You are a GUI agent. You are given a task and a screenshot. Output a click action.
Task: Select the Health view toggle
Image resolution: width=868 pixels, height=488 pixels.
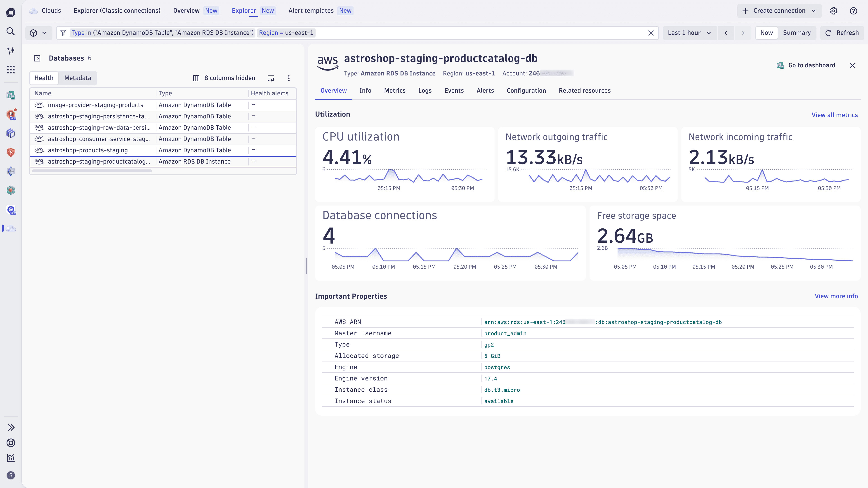click(x=44, y=78)
